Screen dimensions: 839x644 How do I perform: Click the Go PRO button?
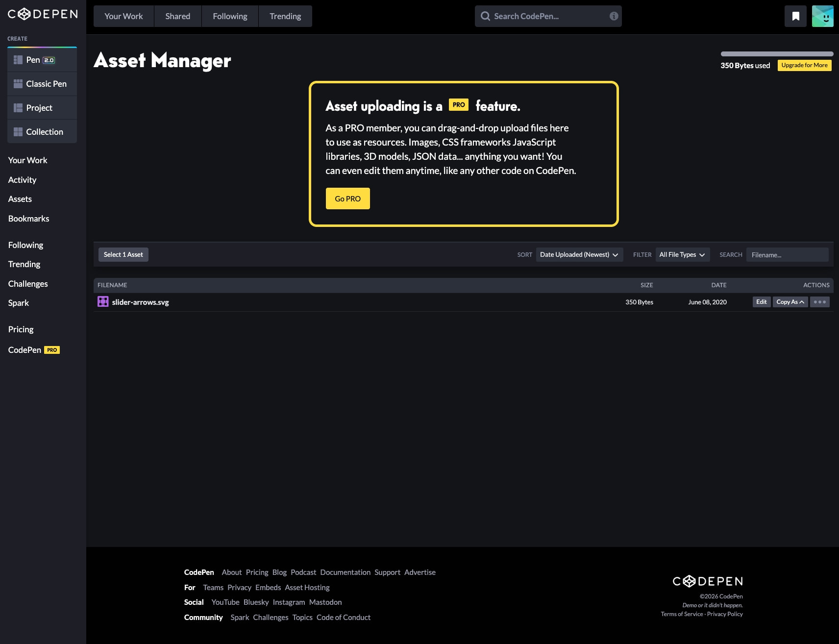click(348, 198)
